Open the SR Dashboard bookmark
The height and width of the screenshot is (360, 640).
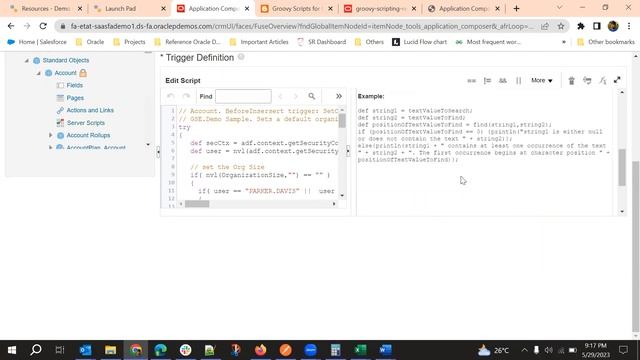click(322, 42)
